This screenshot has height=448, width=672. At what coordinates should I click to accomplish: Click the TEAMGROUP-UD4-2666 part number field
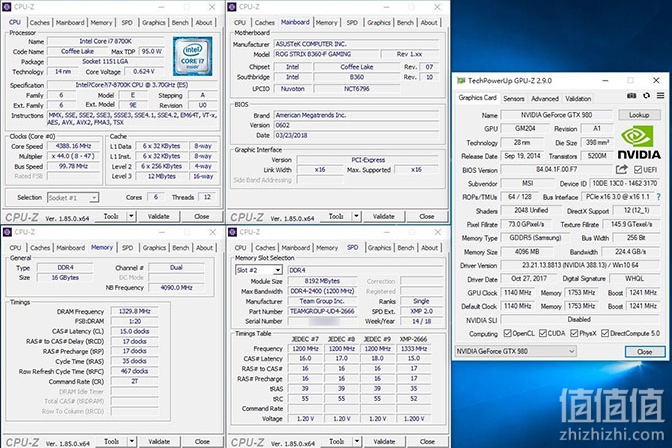(322, 311)
